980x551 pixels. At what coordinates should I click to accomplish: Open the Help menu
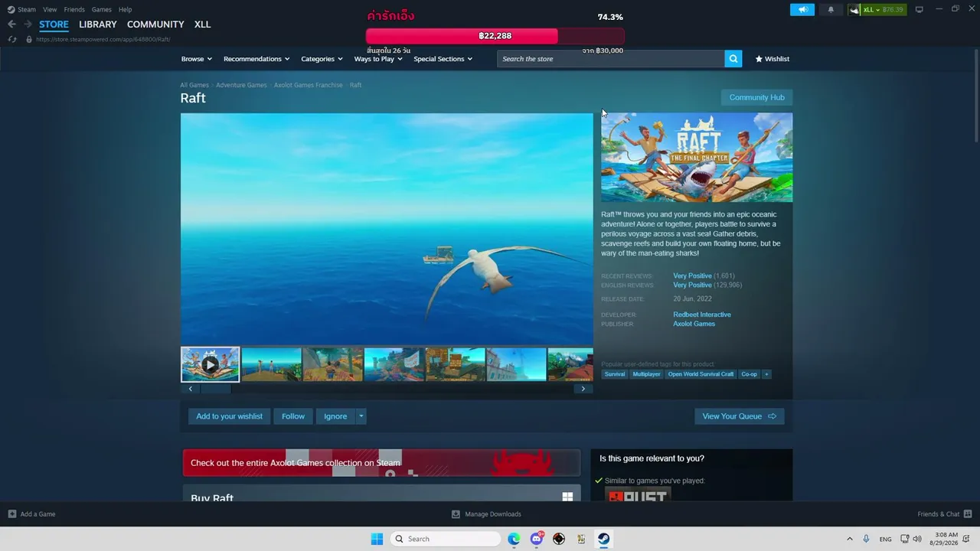point(125,10)
